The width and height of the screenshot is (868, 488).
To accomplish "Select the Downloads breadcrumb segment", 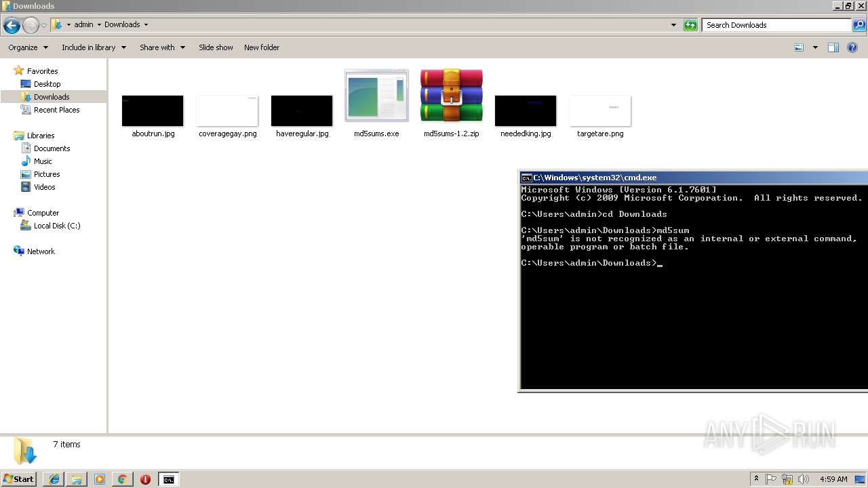I will pos(122,24).
